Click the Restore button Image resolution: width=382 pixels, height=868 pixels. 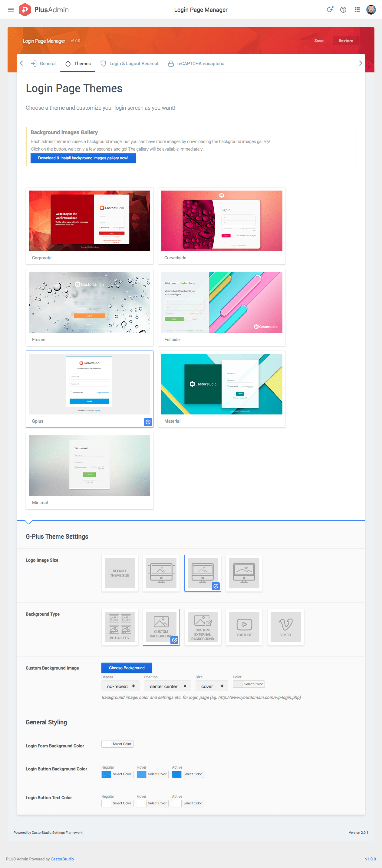tap(346, 41)
